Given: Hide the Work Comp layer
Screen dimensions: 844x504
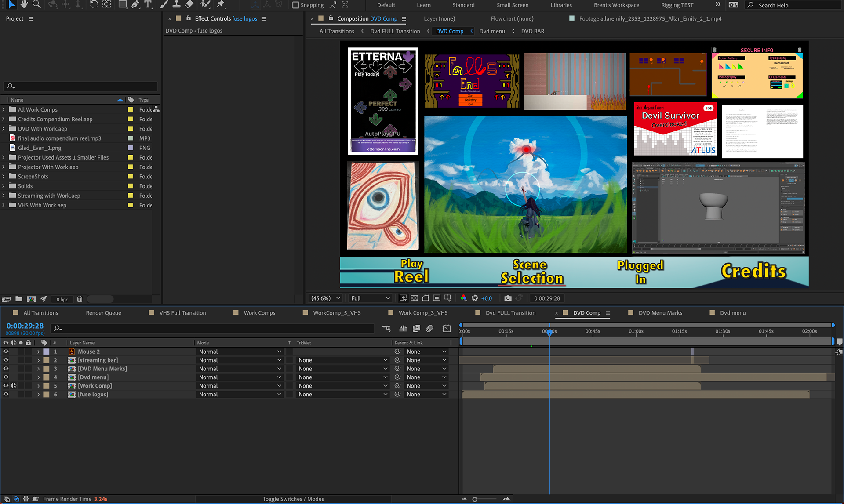Looking at the screenshot, I should pos(6,386).
